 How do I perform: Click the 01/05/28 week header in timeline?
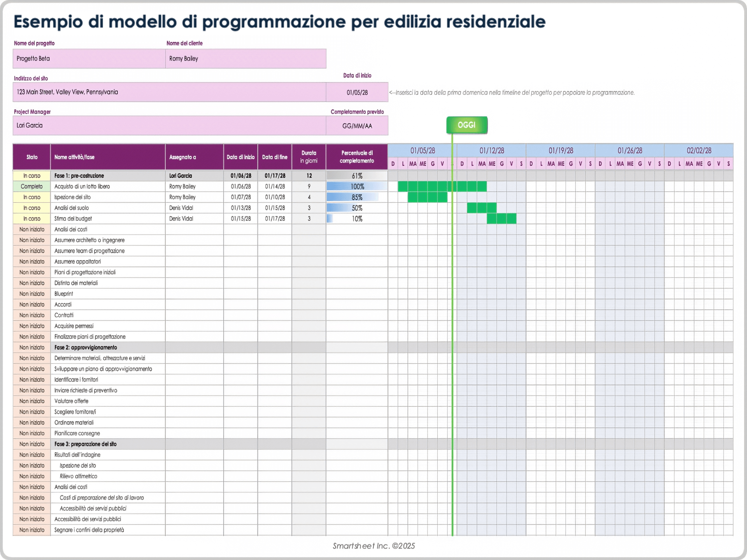(x=423, y=150)
